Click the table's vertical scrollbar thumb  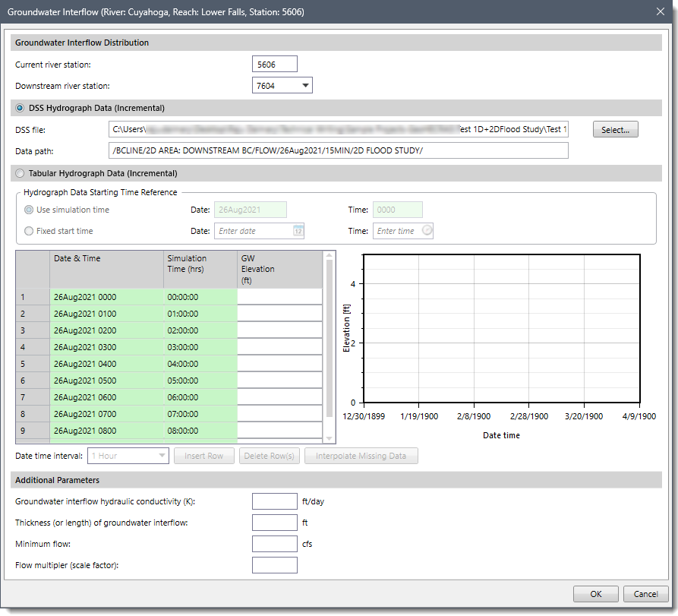click(329, 338)
